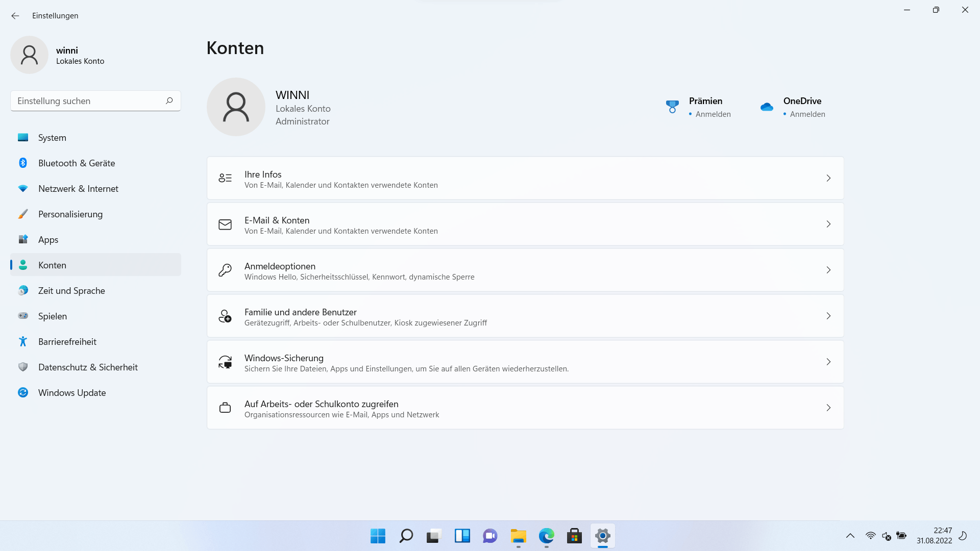Click the key icon beside Anmeldeoptionen
Image resolution: width=980 pixels, height=551 pixels.
point(225,270)
